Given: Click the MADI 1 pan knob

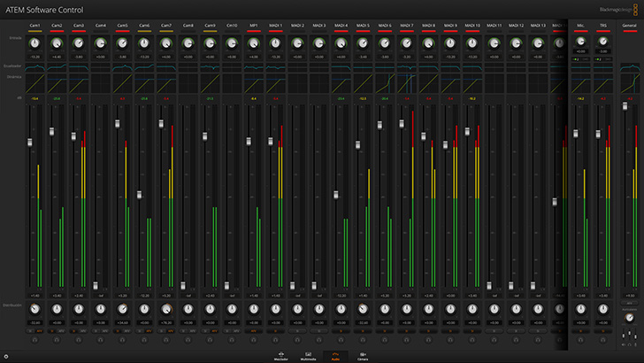Looking at the screenshot, I should (x=276, y=309).
